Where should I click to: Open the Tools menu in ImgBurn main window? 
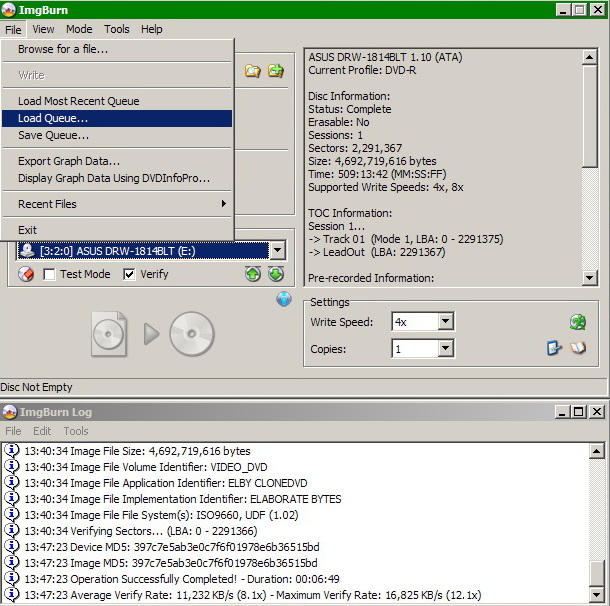[117, 29]
